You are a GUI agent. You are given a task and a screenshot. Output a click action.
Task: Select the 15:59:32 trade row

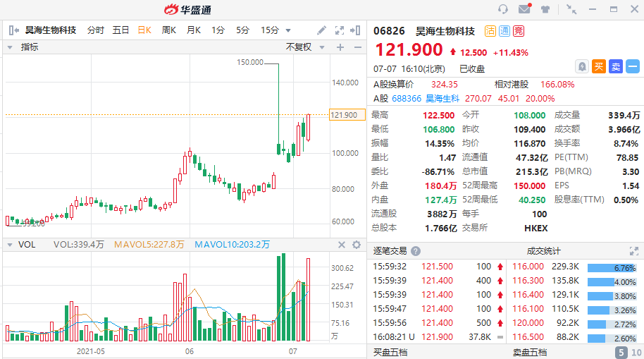pyautogui.click(x=438, y=267)
